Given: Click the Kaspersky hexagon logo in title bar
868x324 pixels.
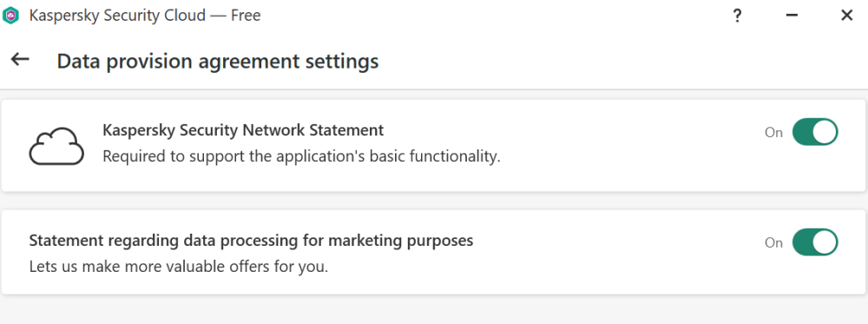Looking at the screenshot, I should [10, 16].
